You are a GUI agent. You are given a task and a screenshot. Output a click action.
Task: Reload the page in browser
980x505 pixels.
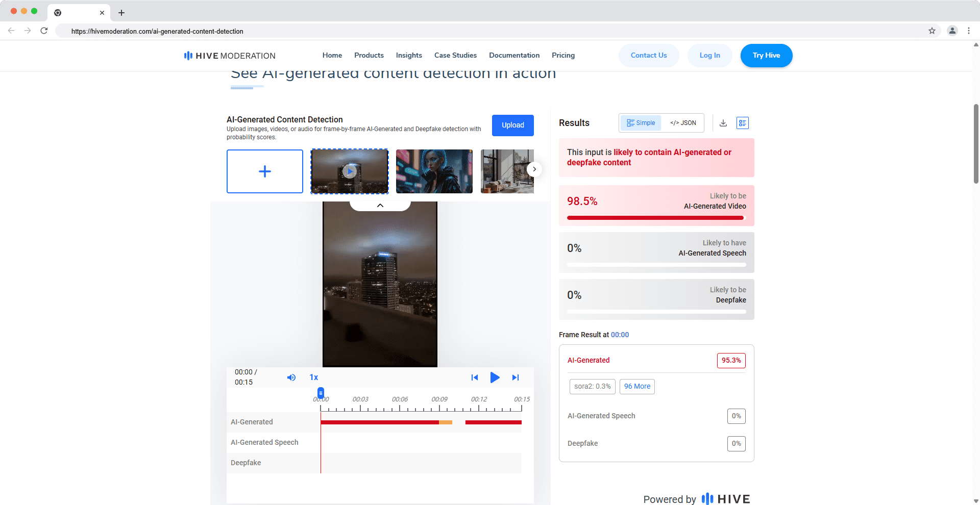(44, 31)
